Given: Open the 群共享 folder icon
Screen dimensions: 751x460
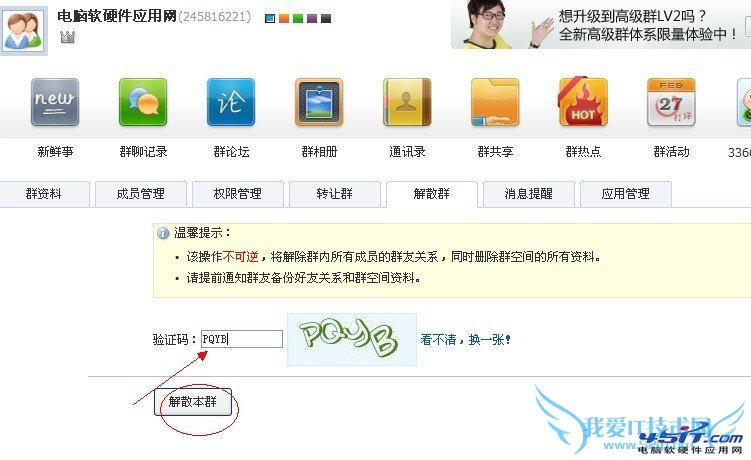Looking at the screenshot, I should pos(495,102).
